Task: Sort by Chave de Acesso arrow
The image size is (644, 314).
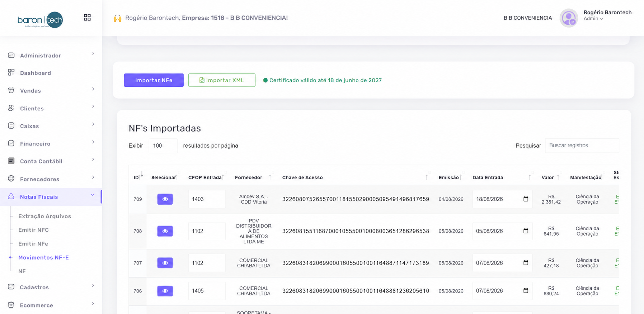Action: pos(427,177)
